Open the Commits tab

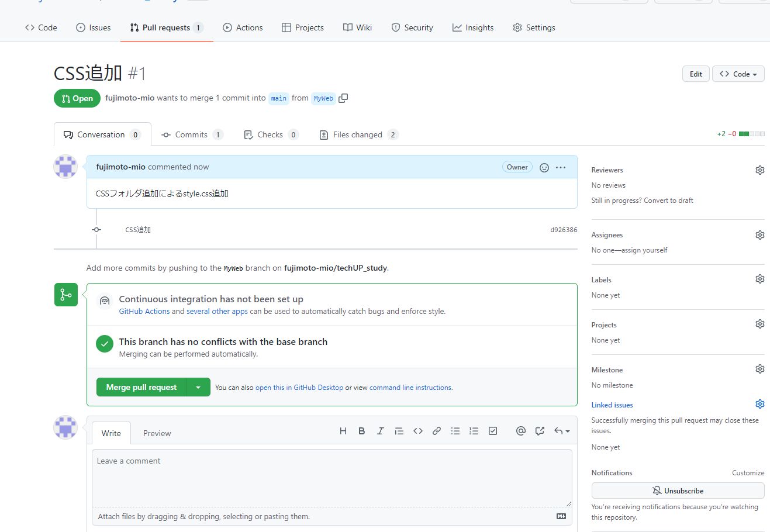tap(192, 134)
